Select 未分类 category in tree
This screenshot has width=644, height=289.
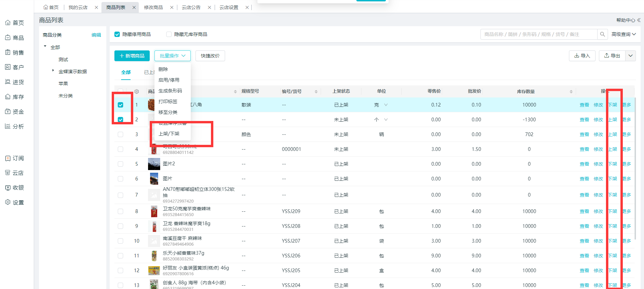click(66, 96)
